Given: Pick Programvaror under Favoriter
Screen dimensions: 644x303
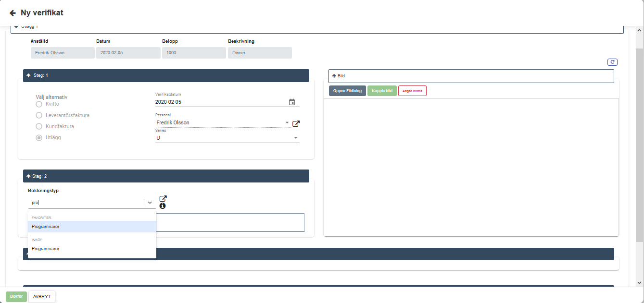Looking at the screenshot, I should (46, 227).
